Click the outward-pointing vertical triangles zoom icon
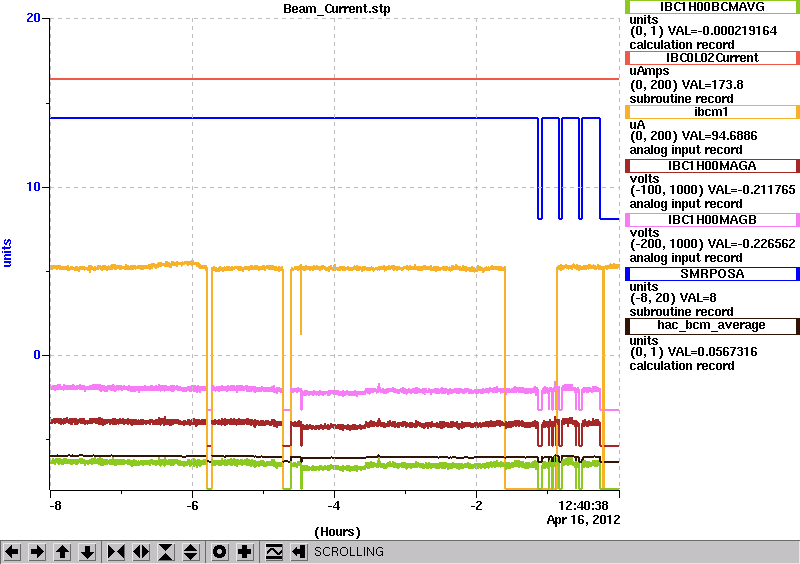Screen dimensions: 800x564 click(x=191, y=552)
